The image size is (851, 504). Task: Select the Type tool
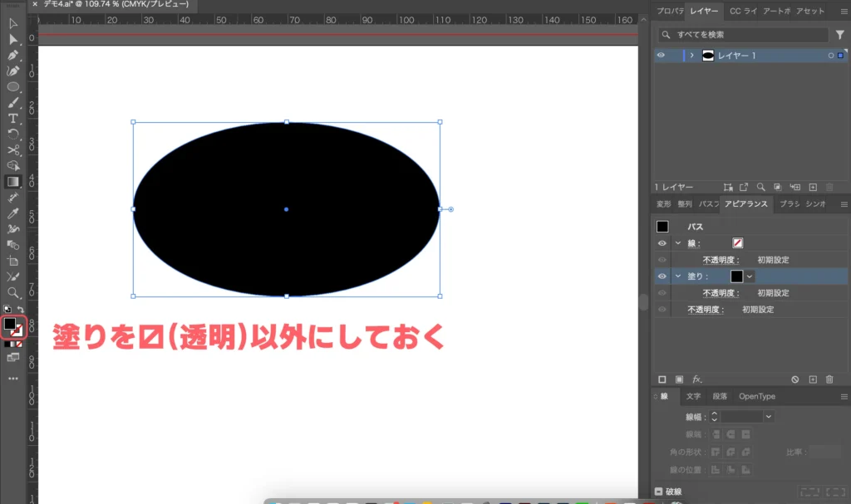click(x=12, y=119)
